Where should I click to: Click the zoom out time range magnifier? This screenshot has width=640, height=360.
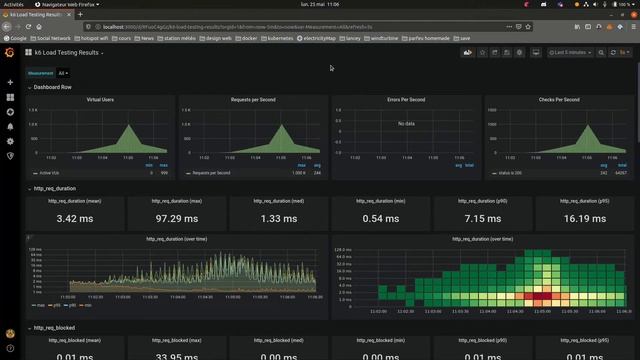click(x=601, y=53)
